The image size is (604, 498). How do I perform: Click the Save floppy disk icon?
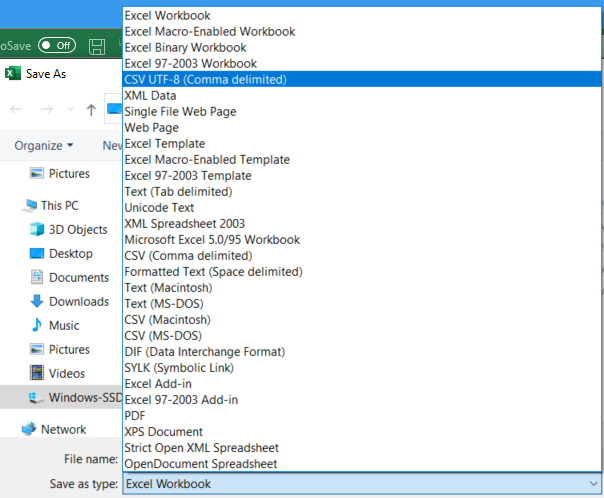pos(97,47)
